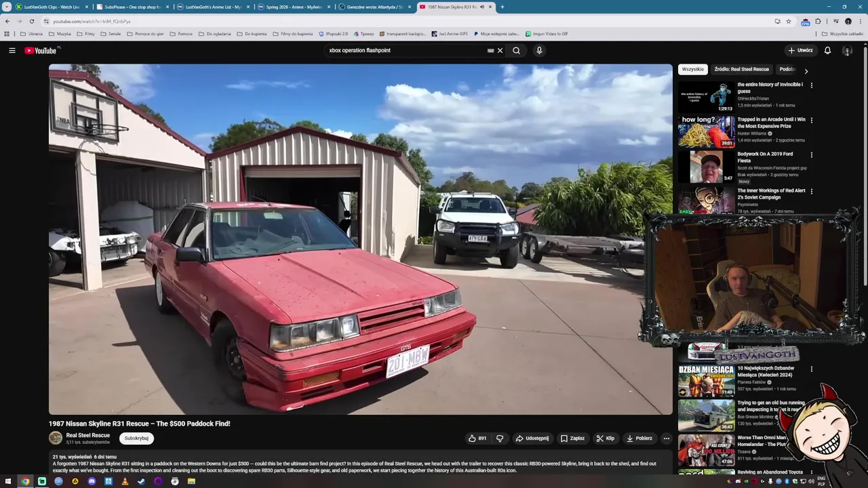The image size is (868, 488).
Task: Click the 'Klip' button
Action: tap(605, 439)
